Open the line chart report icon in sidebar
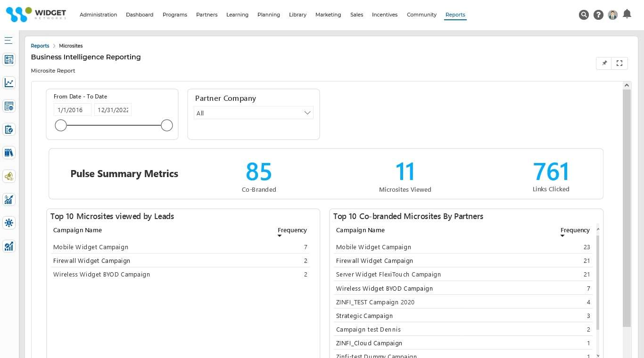644x358 pixels. click(8, 82)
